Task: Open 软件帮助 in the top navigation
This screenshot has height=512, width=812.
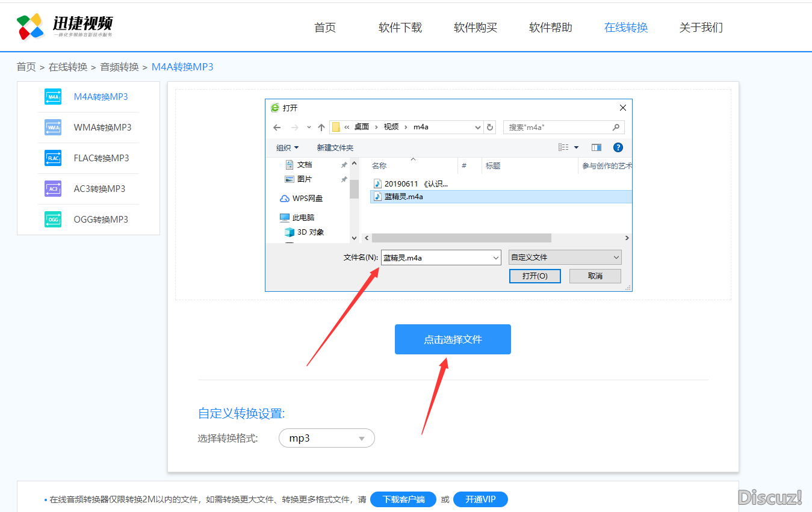Action: pyautogui.click(x=551, y=28)
